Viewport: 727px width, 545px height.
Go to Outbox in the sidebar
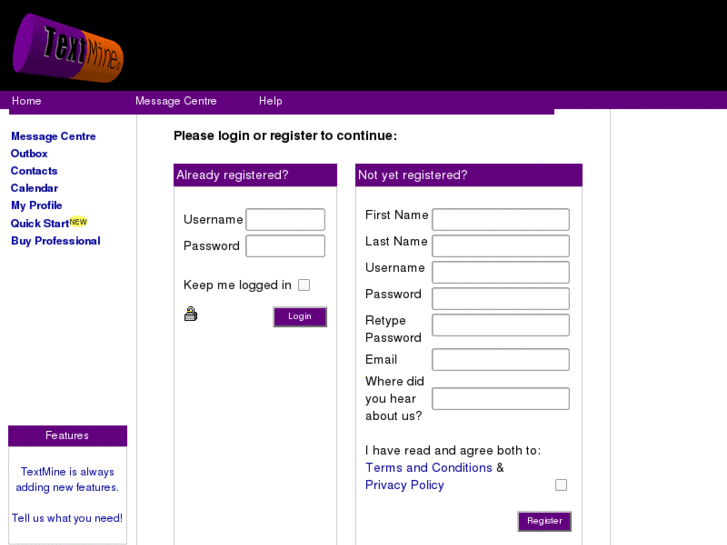coord(29,154)
